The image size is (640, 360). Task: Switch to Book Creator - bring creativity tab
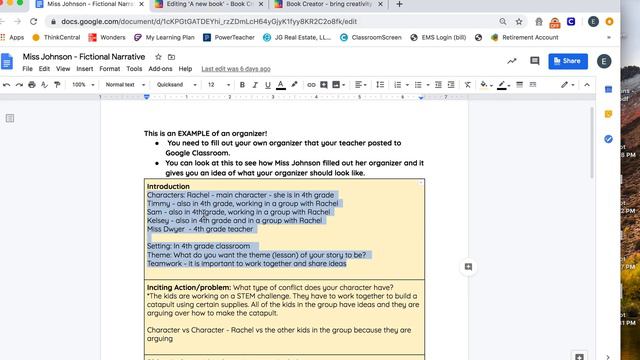[329, 4]
